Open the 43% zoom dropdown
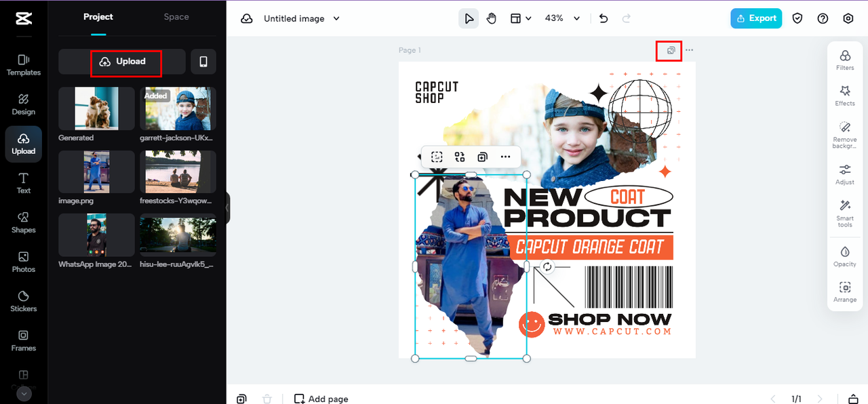Image resolution: width=868 pixels, height=404 pixels. click(x=563, y=18)
